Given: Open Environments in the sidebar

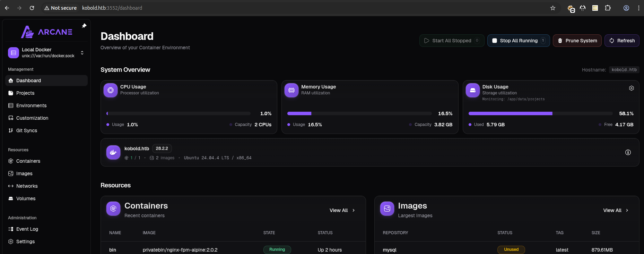Looking at the screenshot, I should (46, 105).
